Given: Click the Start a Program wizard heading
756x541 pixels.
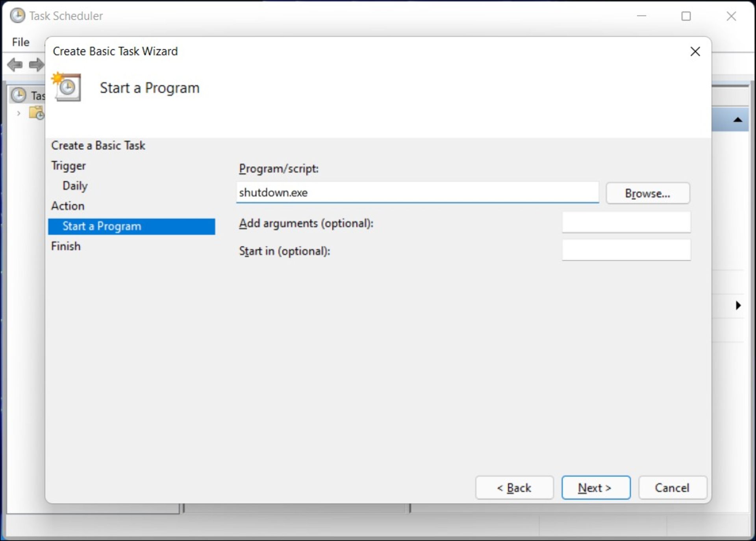Looking at the screenshot, I should [150, 88].
